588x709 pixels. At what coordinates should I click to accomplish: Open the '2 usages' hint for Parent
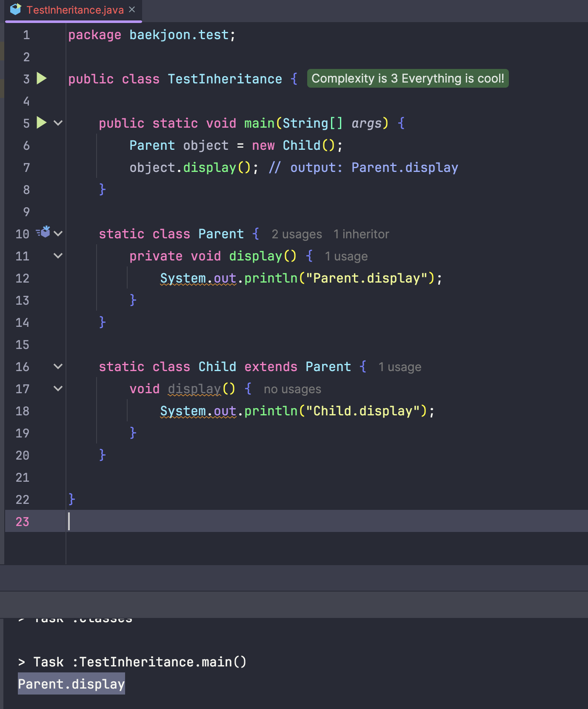click(x=297, y=234)
